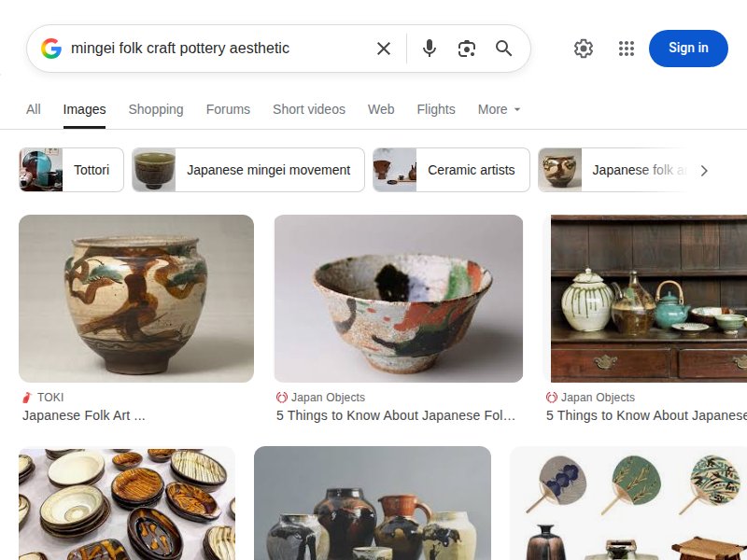Expand more topic chips with the right arrow
Screen dimensions: 747x560
point(705,170)
